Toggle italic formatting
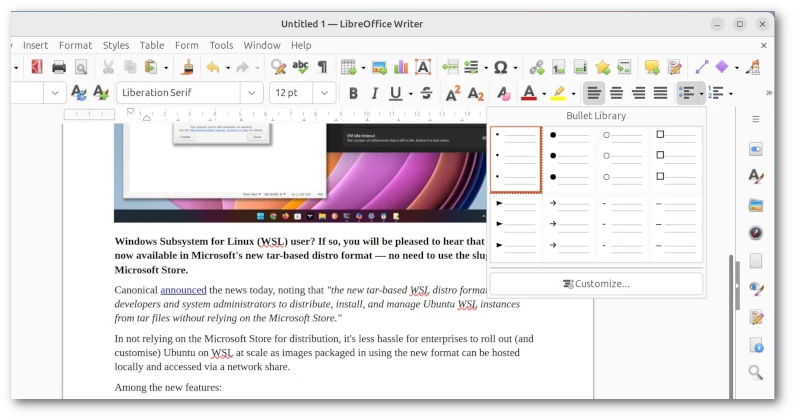794x418 pixels. click(x=374, y=93)
